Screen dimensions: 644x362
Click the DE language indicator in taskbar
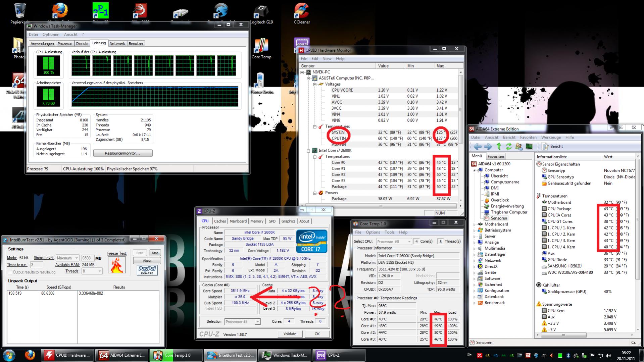(469, 355)
